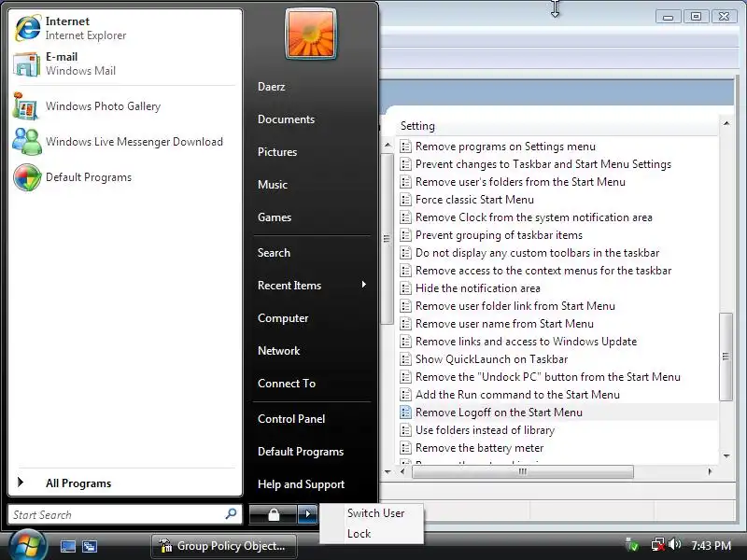Click the volume speaker icon in the tray
The height and width of the screenshot is (560, 747).
pos(674,544)
